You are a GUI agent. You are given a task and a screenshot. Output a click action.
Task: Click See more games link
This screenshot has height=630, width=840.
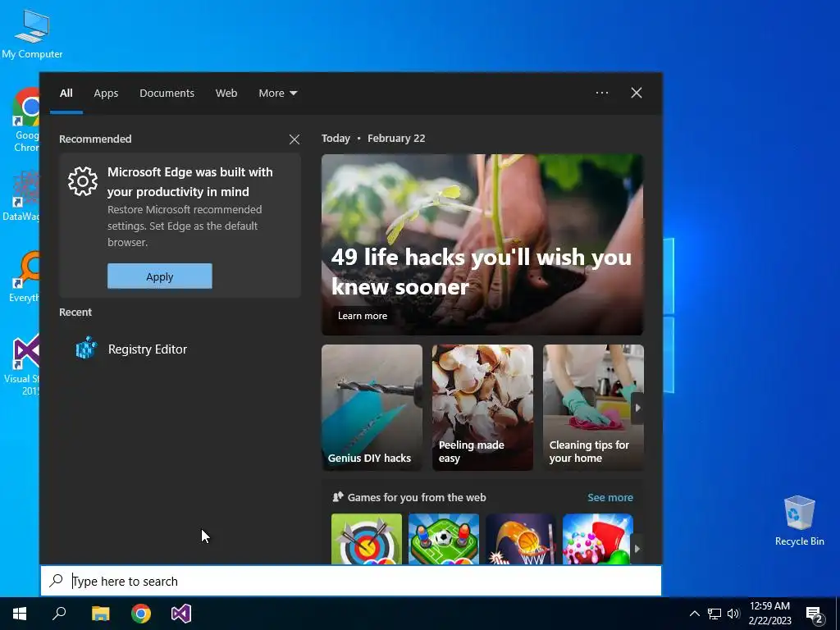[610, 498]
